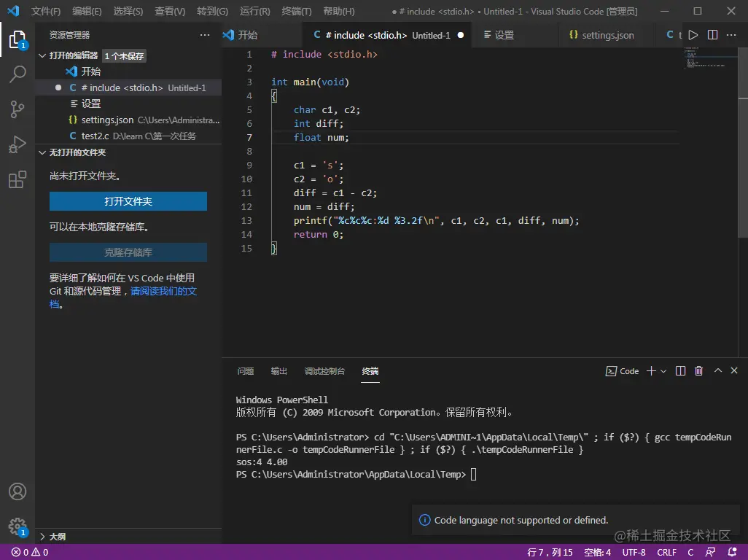Open the Selection menu 选择(S)
This screenshot has height=560, width=748.
coord(128,11)
